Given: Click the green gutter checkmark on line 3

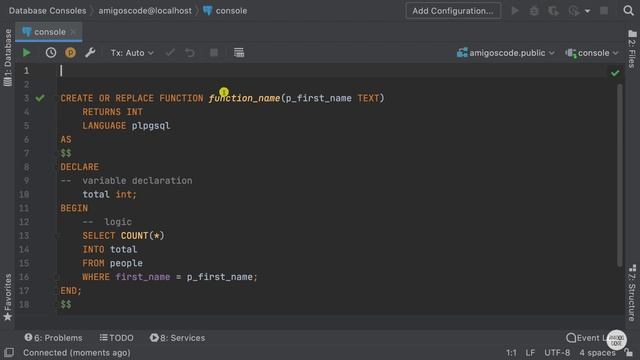Looking at the screenshot, I should point(40,98).
